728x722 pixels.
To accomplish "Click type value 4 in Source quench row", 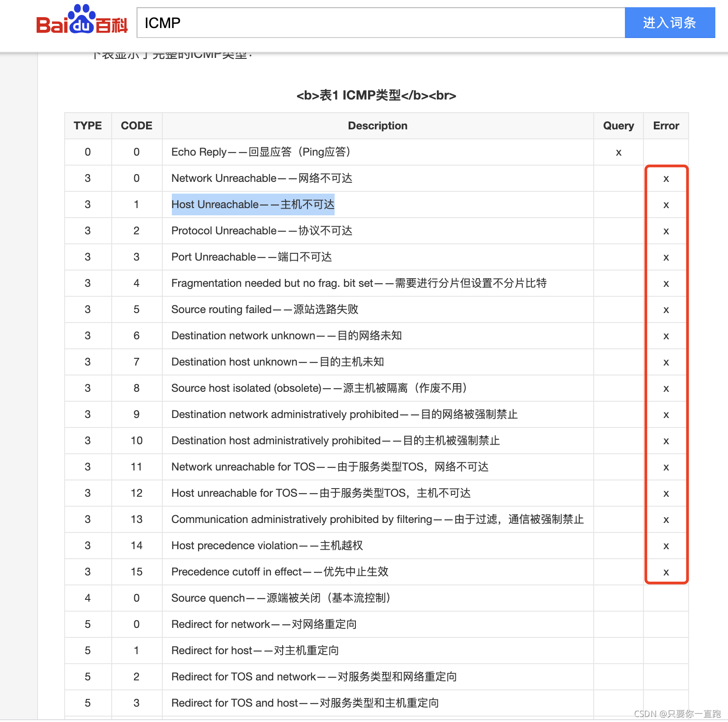I will [x=88, y=598].
